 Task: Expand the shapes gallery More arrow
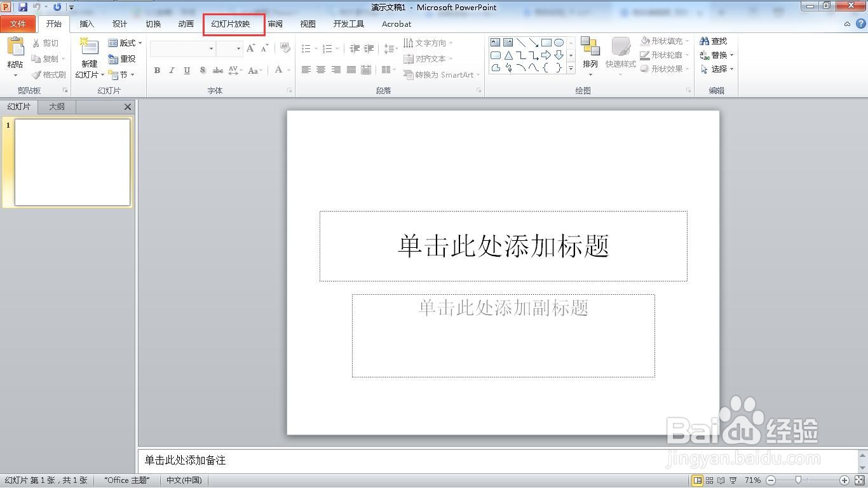(x=571, y=68)
